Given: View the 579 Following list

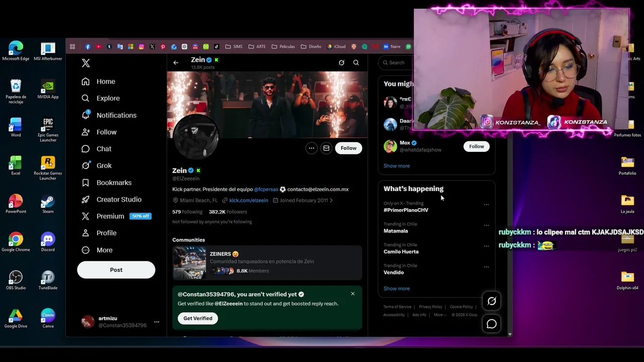Looking at the screenshot, I should [x=187, y=212].
